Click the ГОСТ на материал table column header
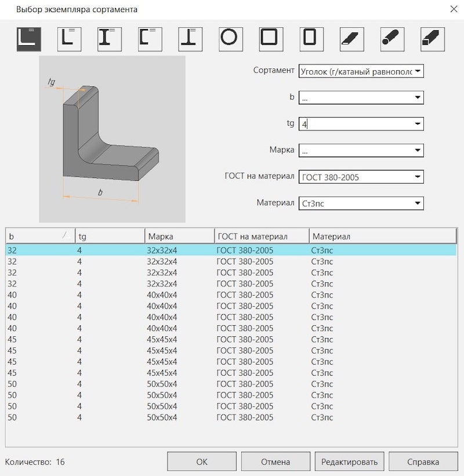Screen dimensions: 464x476 [262, 236]
